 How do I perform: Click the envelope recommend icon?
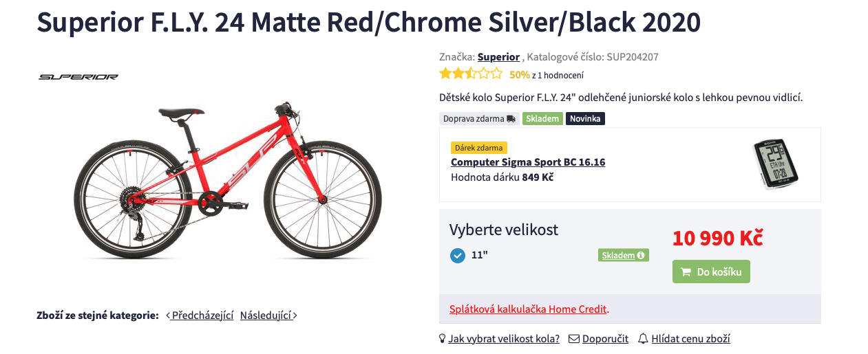click(x=573, y=339)
